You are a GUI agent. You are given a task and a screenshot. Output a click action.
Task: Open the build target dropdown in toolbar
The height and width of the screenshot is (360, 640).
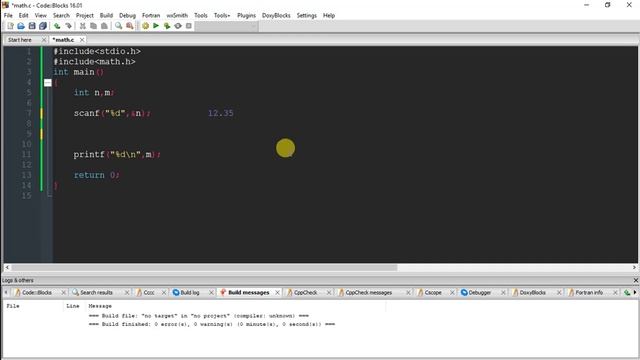pyautogui.click(x=226, y=26)
